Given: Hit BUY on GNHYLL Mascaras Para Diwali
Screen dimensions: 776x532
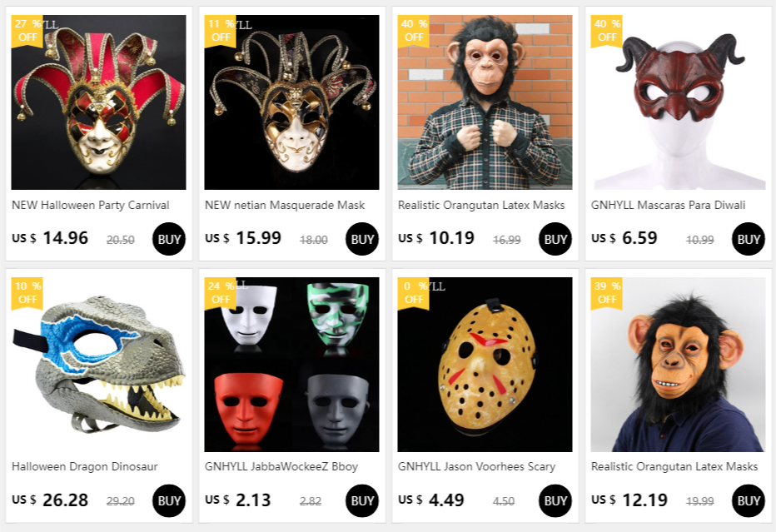Looking at the screenshot, I should (749, 239).
